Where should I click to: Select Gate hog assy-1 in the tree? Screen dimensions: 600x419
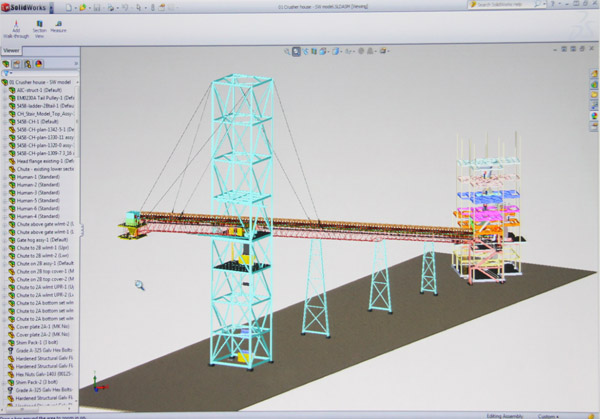tap(44, 240)
